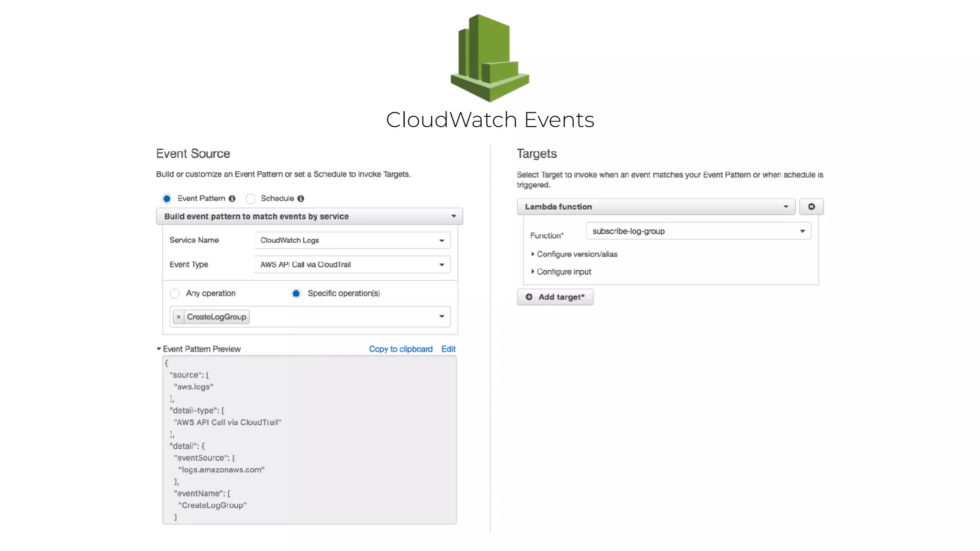Screen dimensions: 980x551
Task: Click the Copy to clipboard link
Action: tap(401, 349)
